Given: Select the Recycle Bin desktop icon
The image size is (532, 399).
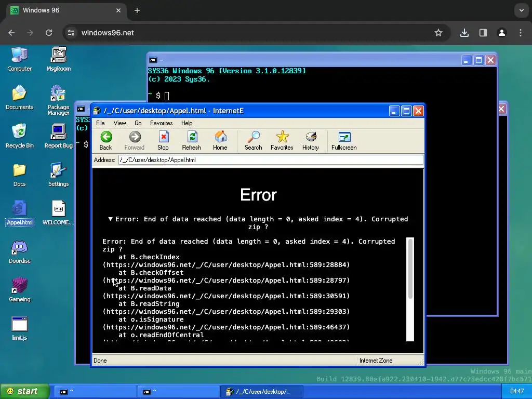Looking at the screenshot, I should pyautogui.click(x=19, y=137).
